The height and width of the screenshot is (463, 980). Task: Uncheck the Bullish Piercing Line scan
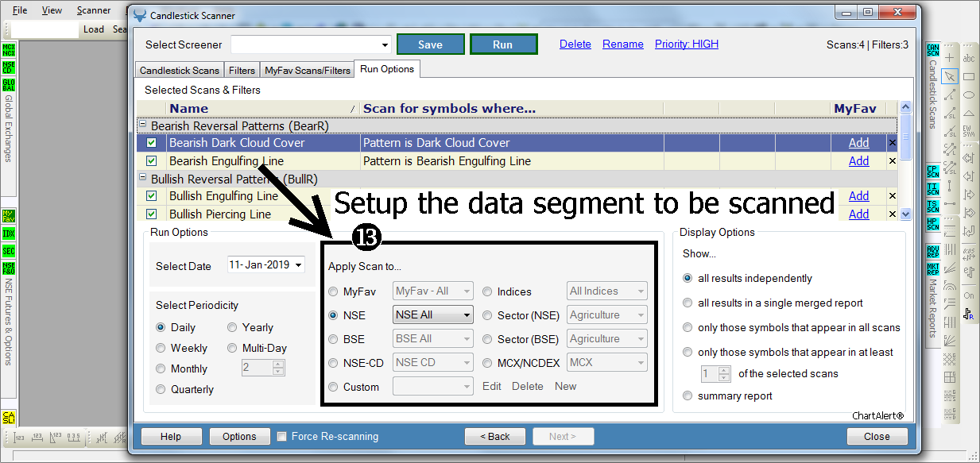(152, 214)
